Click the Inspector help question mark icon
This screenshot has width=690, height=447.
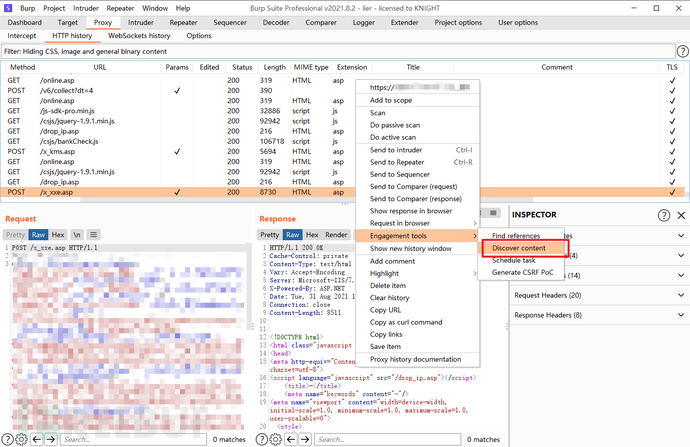pos(664,215)
